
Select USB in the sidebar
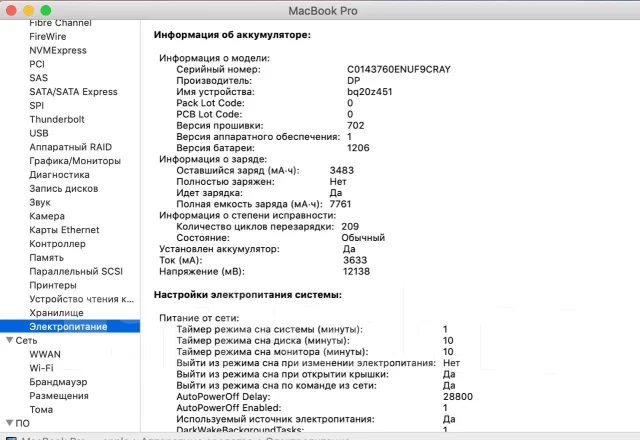click(39, 133)
